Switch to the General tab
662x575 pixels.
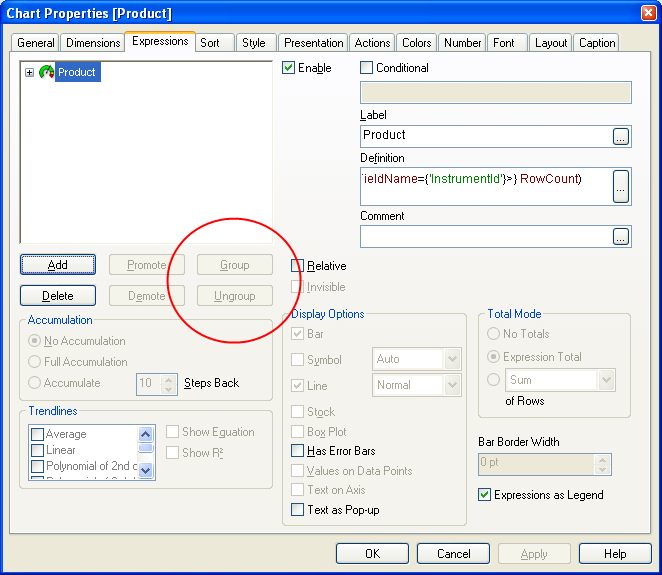[35, 43]
